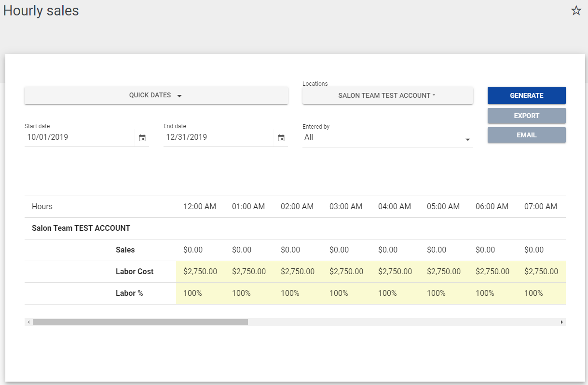The image size is (588, 385).
Task: Click the horizontal scrollbar thumb
Action: 140,322
